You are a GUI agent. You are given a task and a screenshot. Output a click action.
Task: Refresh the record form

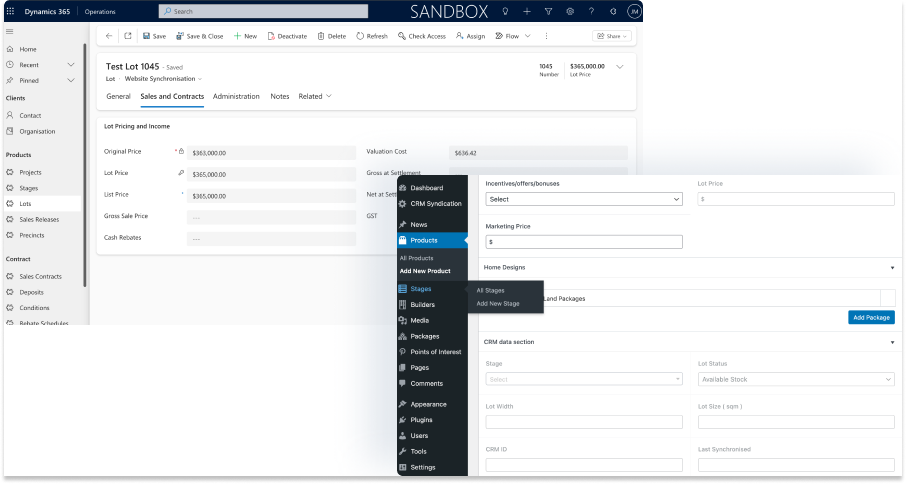[372, 36]
